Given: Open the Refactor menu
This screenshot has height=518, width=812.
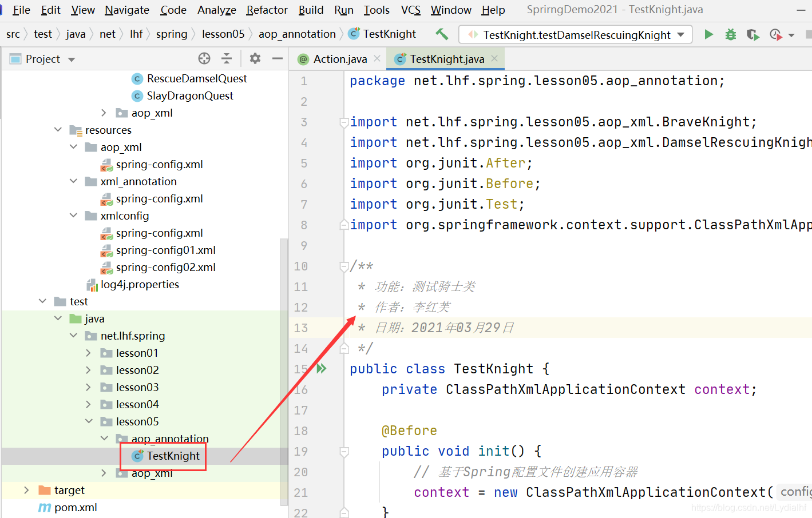Looking at the screenshot, I should click(x=267, y=10).
